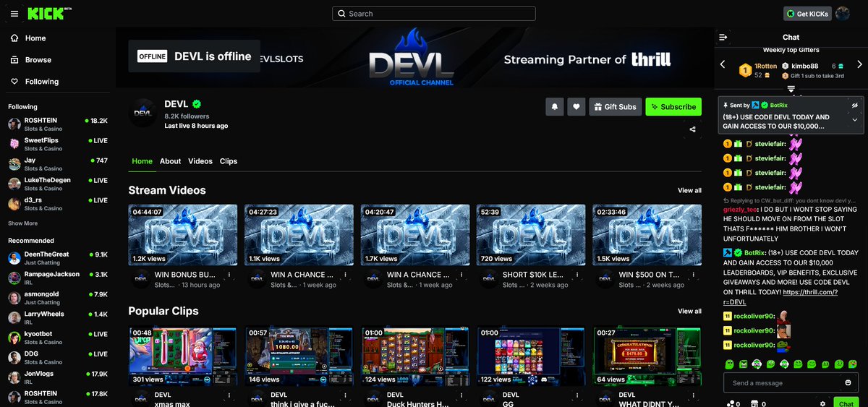
Task: Click the 1Rotten top gifter name
Action: [766, 66]
